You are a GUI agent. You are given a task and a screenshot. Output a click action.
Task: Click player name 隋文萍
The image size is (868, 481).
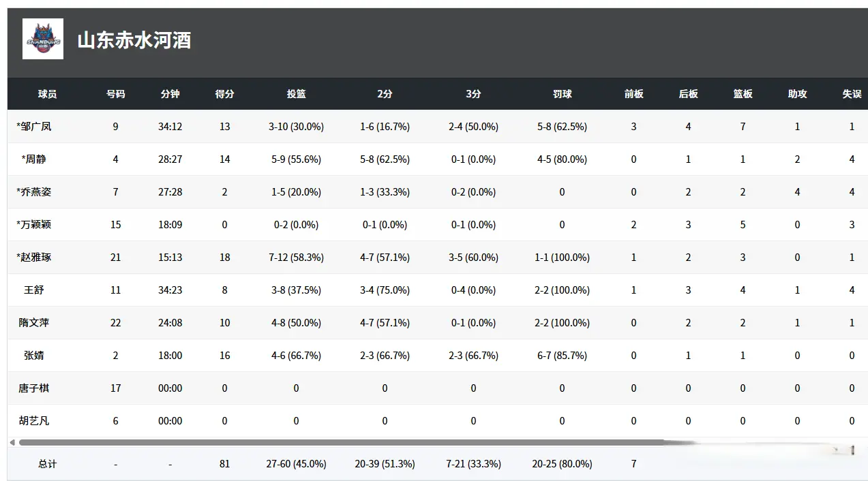[x=34, y=323]
